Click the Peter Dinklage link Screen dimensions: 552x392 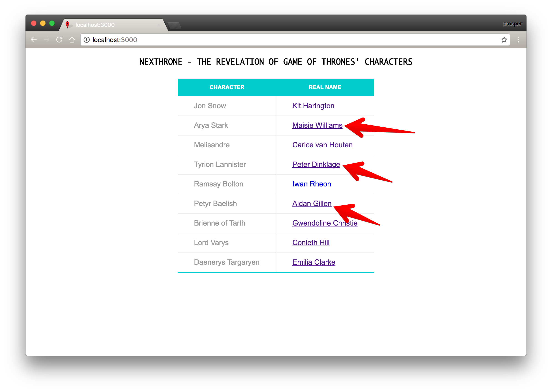tap(316, 164)
